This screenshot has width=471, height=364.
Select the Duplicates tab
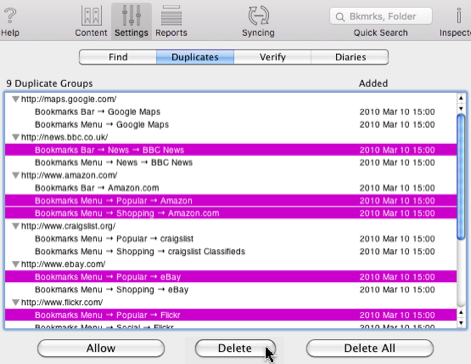[195, 57]
